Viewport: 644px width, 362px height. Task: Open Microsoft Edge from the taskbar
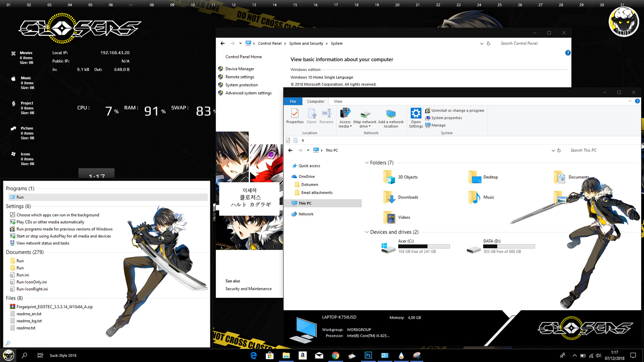pos(254,355)
